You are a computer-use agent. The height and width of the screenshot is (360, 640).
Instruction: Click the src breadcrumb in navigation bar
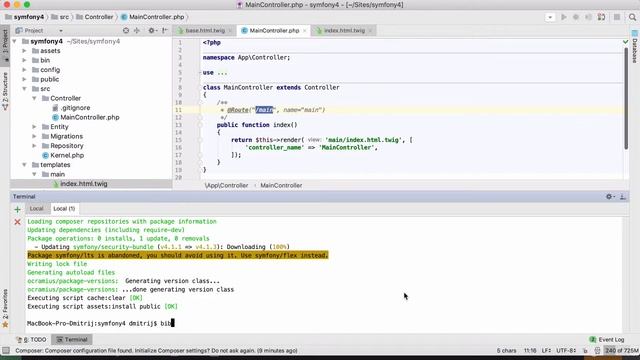coord(60,17)
